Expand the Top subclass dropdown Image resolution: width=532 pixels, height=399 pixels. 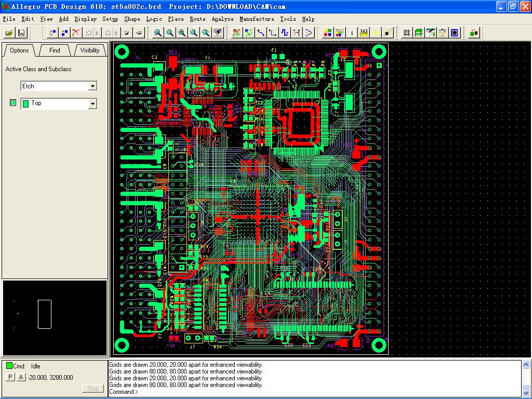(x=92, y=104)
